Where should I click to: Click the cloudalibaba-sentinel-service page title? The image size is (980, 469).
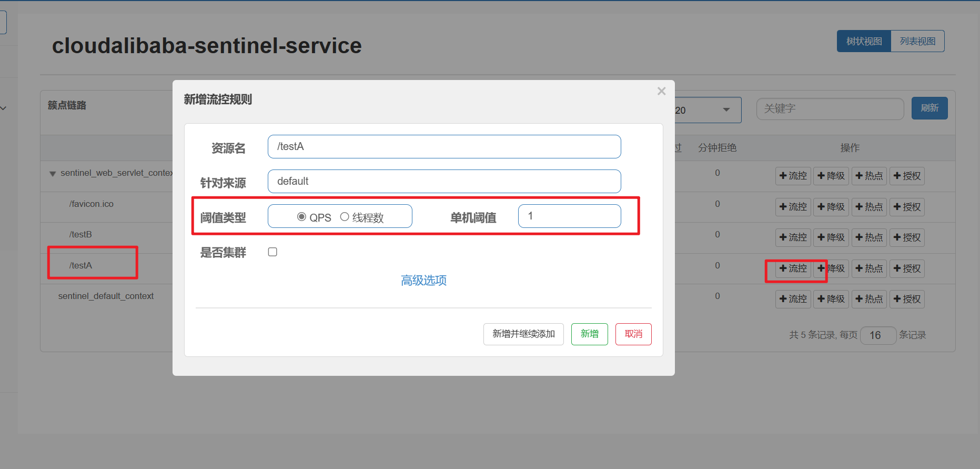tap(207, 46)
